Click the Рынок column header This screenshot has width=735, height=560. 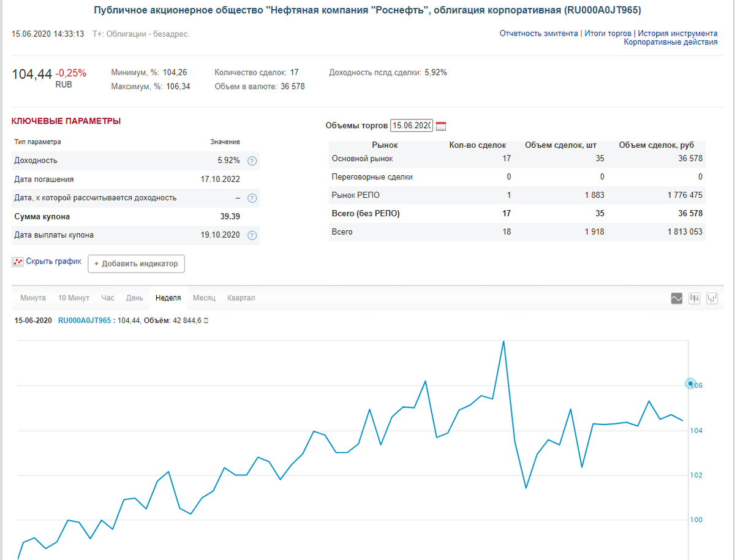pyautogui.click(x=385, y=145)
